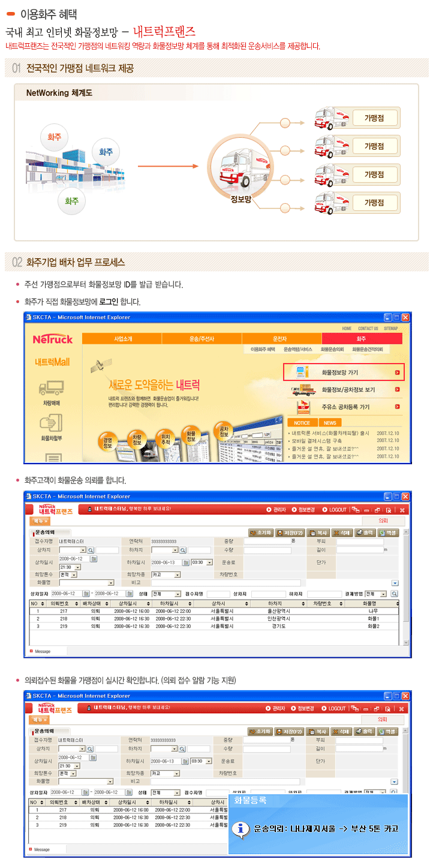The height and width of the screenshot is (868, 430).
Task: Open 결제방법 전체 dropdown in request-form window
Action: pos(375,593)
